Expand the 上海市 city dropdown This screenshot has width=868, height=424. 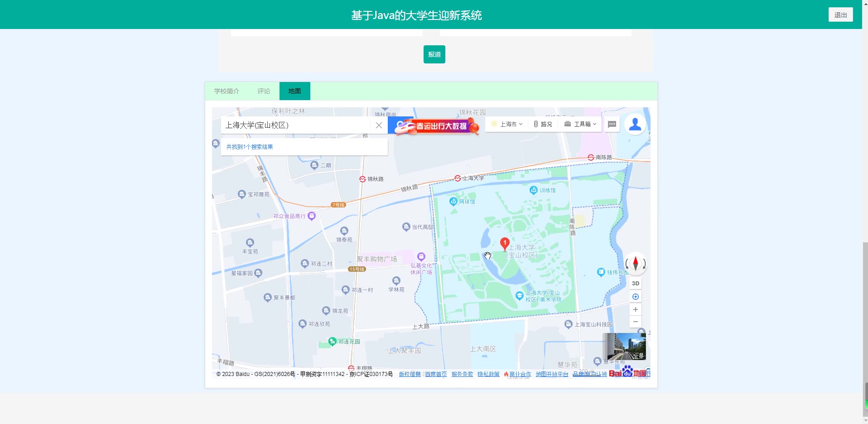pos(511,124)
